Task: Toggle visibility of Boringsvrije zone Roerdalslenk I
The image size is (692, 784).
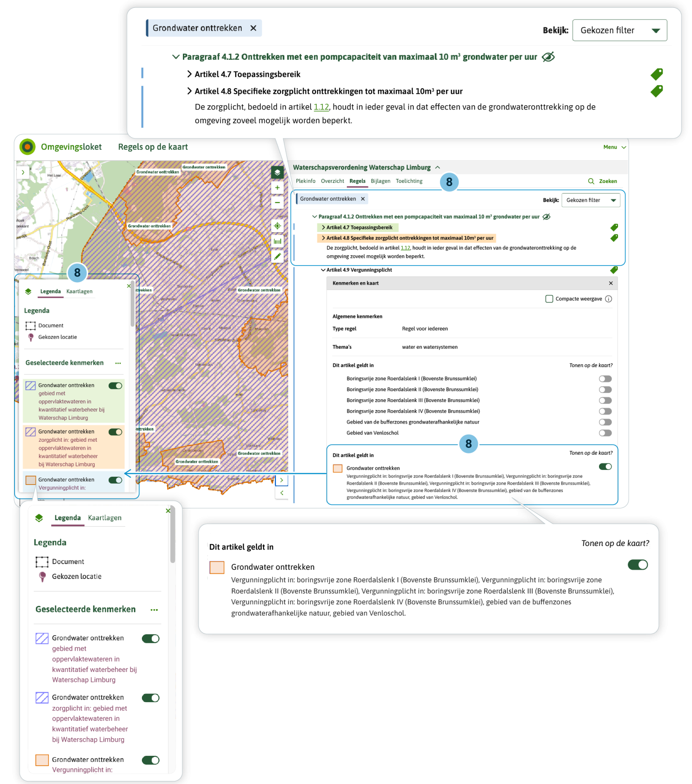Action: 605,378
